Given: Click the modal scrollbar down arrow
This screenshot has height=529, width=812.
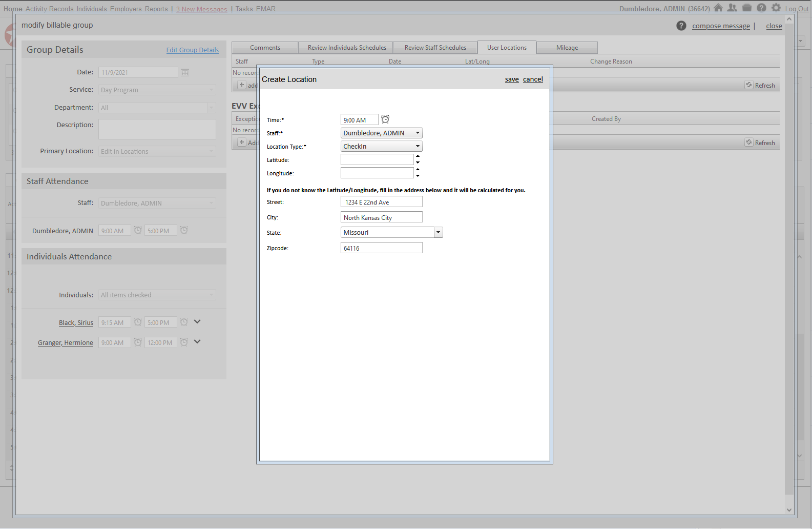Looking at the screenshot, I should pos(789,510).
